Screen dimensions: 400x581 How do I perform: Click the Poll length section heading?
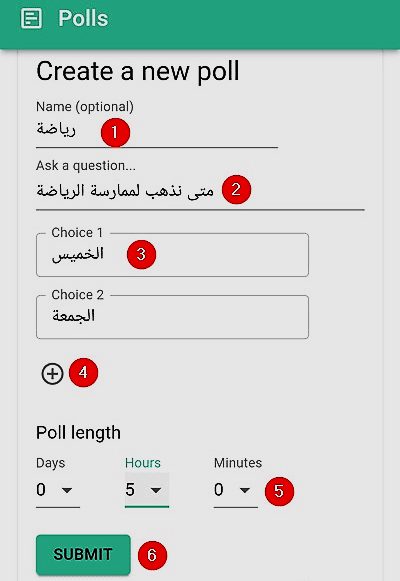78,433
